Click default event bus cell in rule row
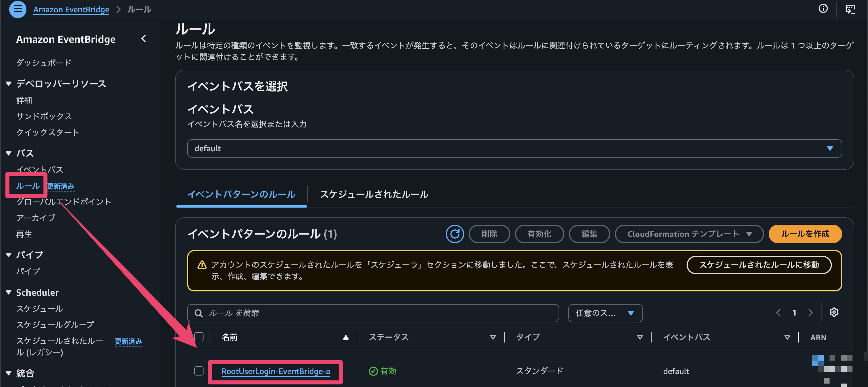 pos(676,371)
